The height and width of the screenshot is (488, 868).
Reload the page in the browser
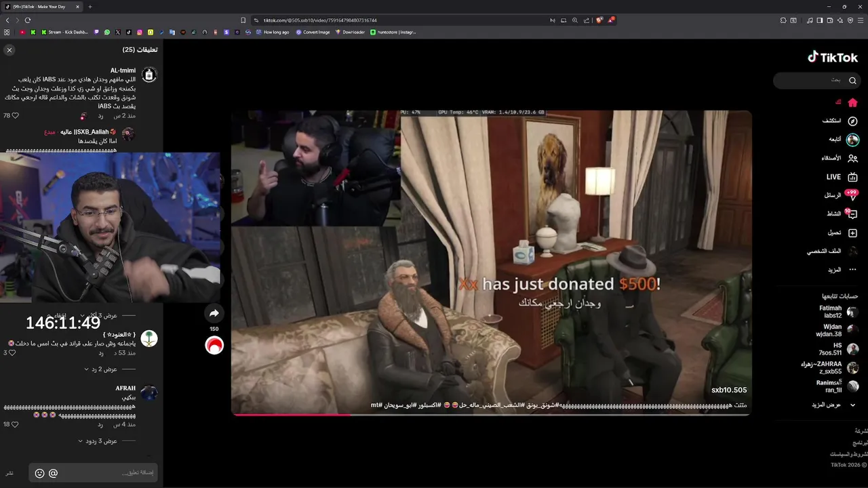pos(28,20)
